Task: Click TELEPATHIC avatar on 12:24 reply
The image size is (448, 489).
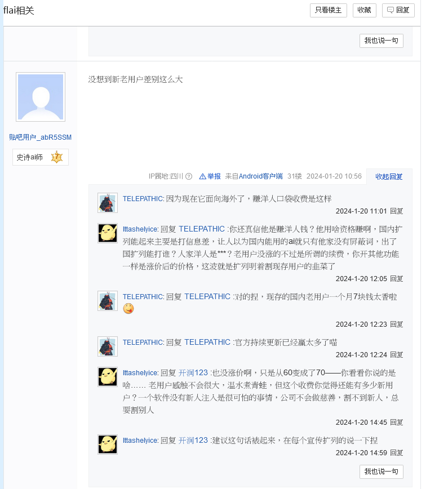Action: click(108, 346)
